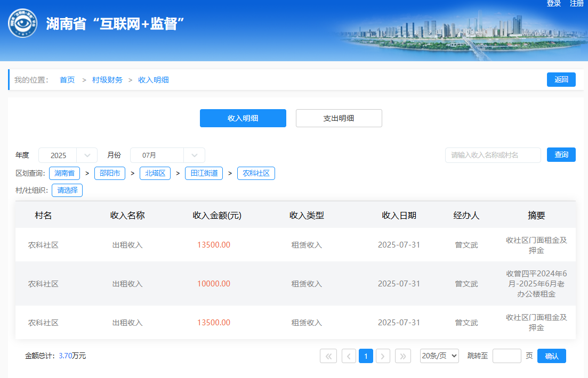The width and height of the screenshot is (588, 378).
Task: Click the 返回 button
Action: pyautogui.click(x=561, y=80)
